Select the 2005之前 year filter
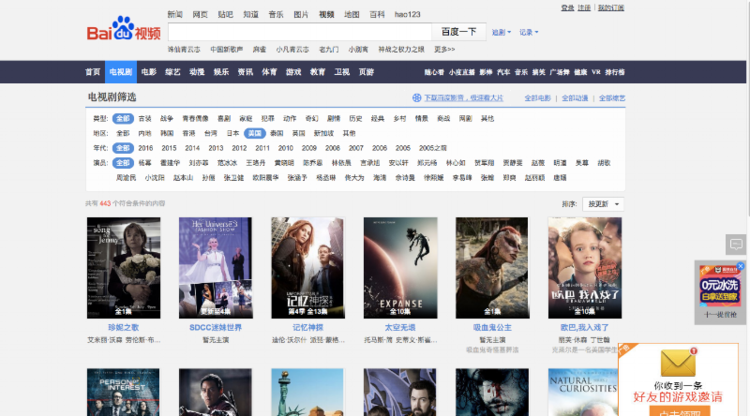This screenshot has width=750, height=416. coord(433,148)
